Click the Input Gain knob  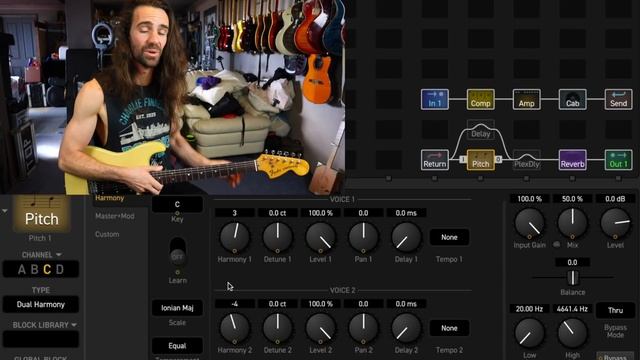click(529, 223)
